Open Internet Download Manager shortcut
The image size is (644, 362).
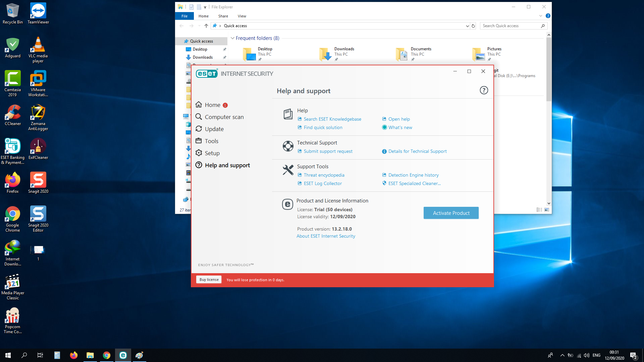[x=12, y=253]
